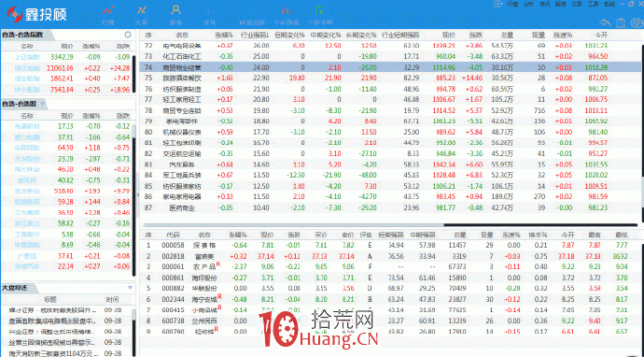Click the circular refresh icon at top right
This screenshot has width=644, height=357.
click(x=637, y=22)
